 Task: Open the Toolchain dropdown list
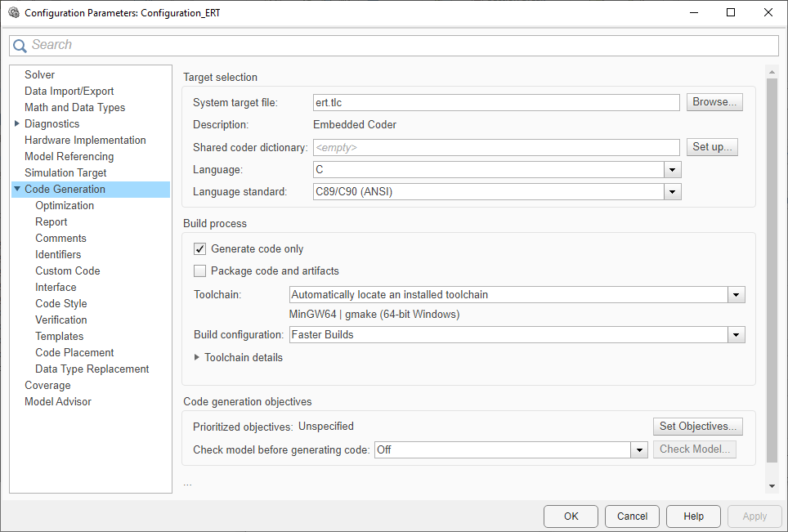pyautogui.click(x=737, y=294)
